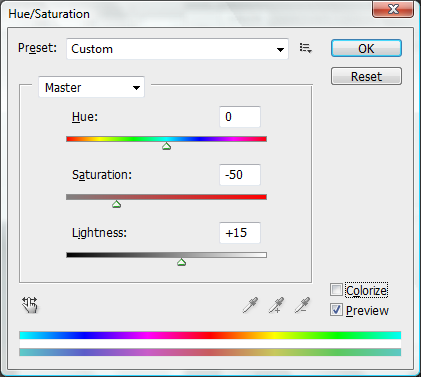
Task: Click the Saturation: label
Action: 102,175
